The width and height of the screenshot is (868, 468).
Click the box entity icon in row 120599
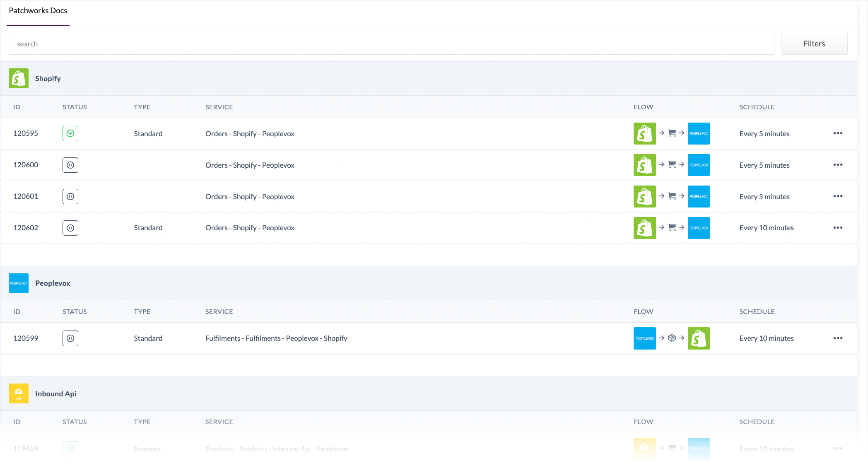672,338
